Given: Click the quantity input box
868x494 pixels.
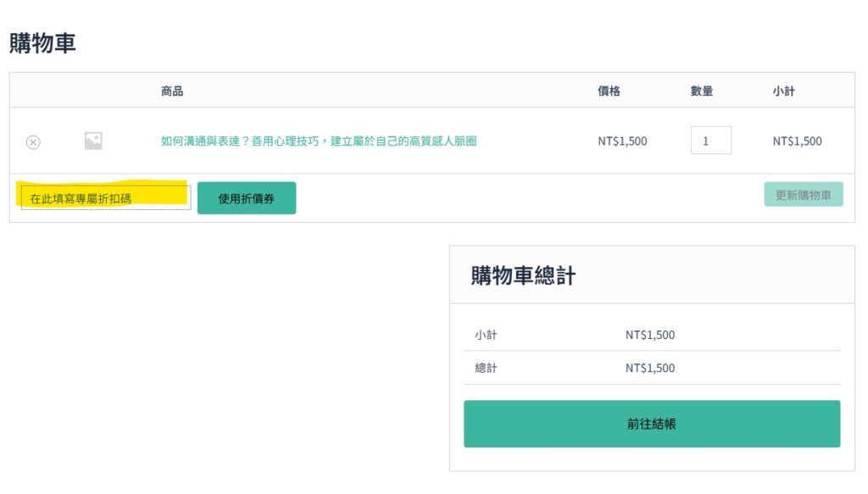Looking at the screenshot, I should click(710, 141).
